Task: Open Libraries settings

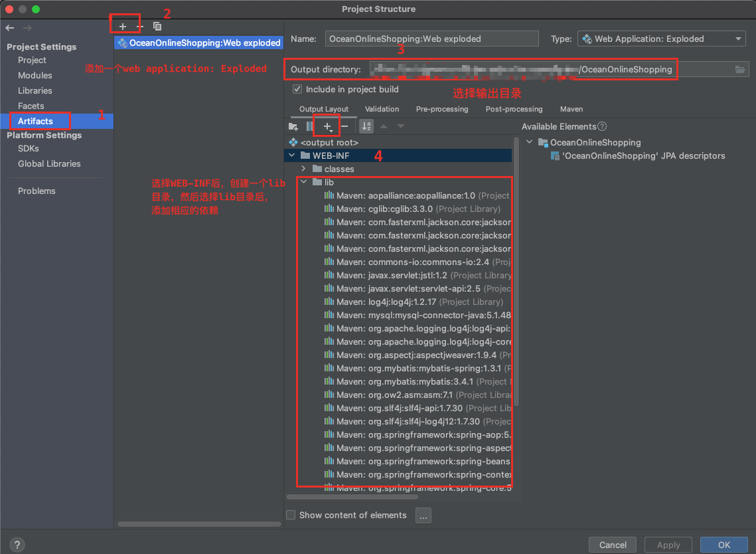Action: click(x=35, y=91)
